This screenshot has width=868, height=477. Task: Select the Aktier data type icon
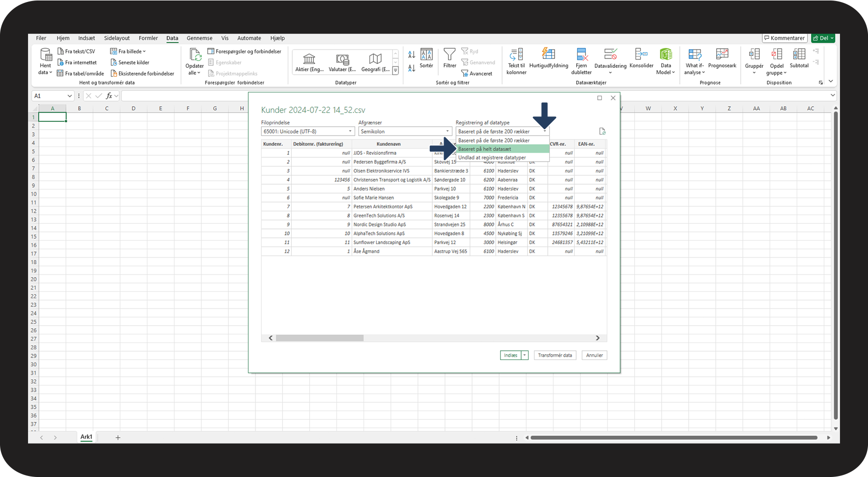(x=309, y=59)
